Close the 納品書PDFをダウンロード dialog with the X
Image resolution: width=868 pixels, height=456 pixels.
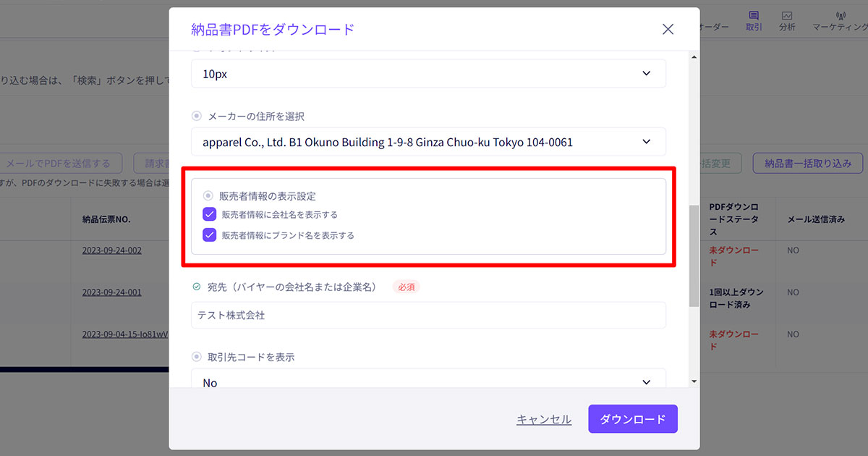coord(668,29)
